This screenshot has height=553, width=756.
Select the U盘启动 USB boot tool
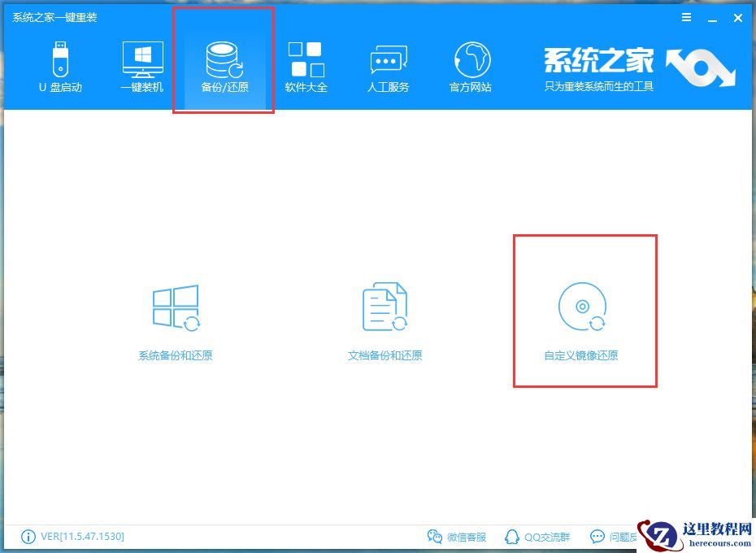[x=60, y=65]
